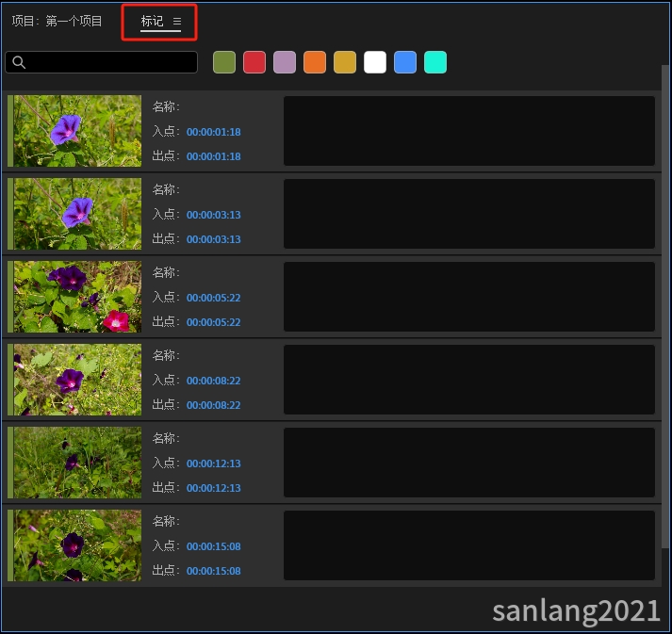Filter markers by red color swatch

point(254,62)
